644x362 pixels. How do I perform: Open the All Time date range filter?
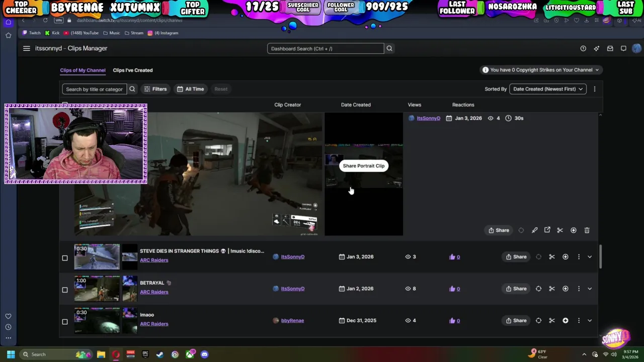[191, 89]
